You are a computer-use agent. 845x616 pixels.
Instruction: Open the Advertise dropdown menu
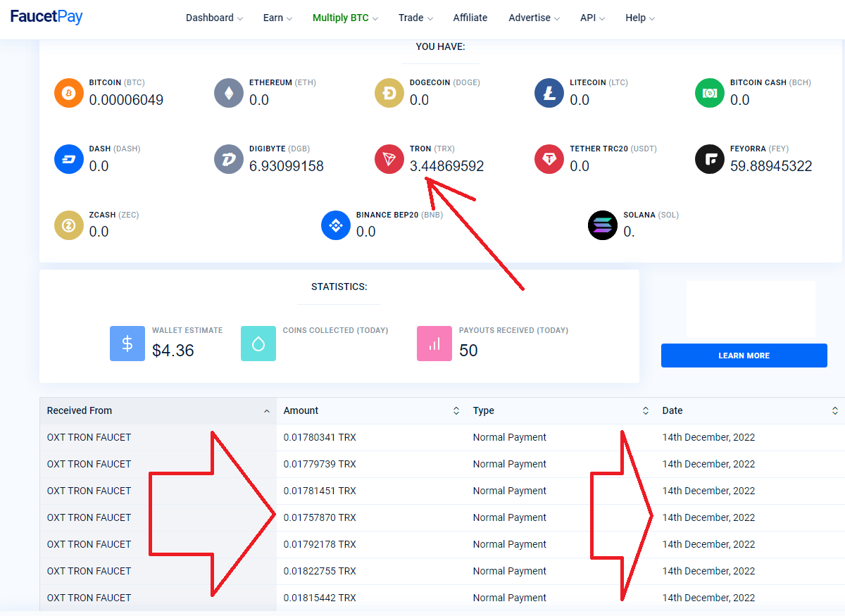pyautogui.click(x=534, y=18)
